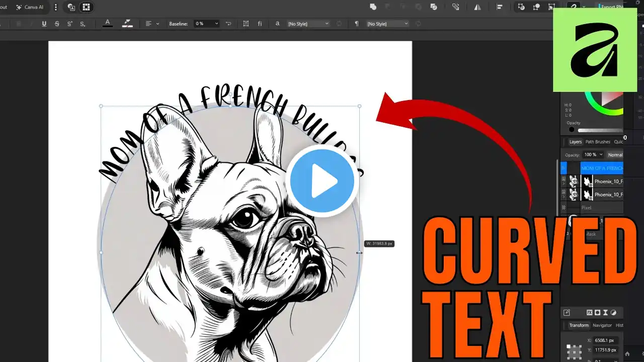The height and width of the screenshot is (362, 644).
Task: Switch to the Navigator tab
Action: click(602, 325)
